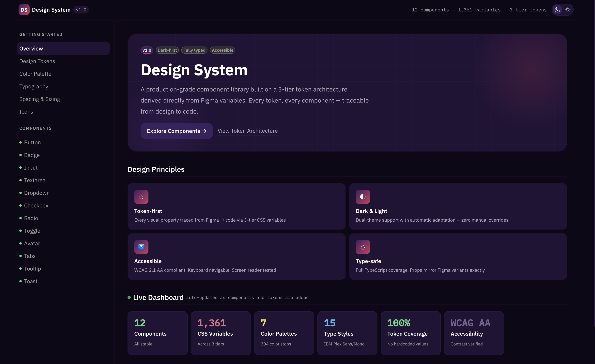Click the Dark & Light half-circle icon
The width and height of the screenshot is (595, 364).
[x=363, y=197]
